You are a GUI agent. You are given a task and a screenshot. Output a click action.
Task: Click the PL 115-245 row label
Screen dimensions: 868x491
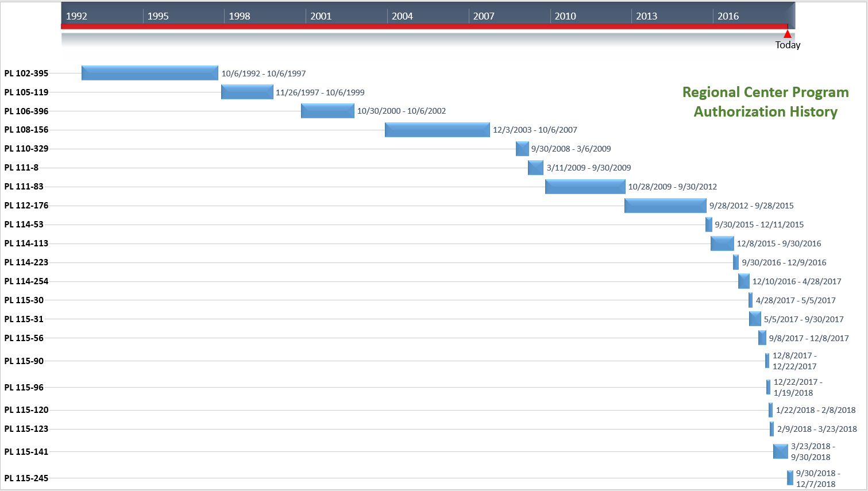(26, 478)
